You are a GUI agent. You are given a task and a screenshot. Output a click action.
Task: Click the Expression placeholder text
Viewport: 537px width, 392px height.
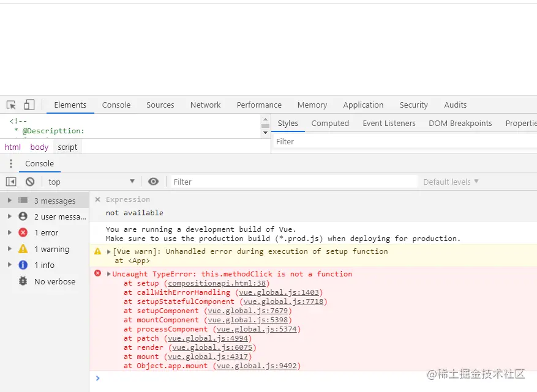tap(128, 199)
